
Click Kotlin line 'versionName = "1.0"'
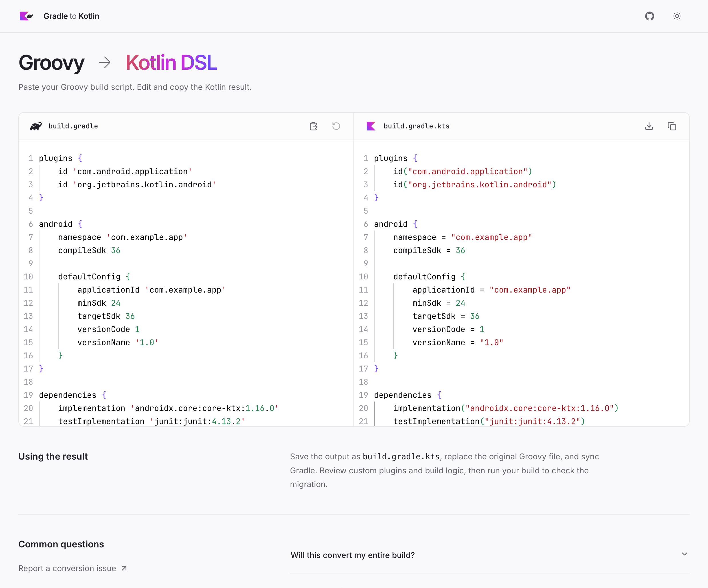(x=458, y=343)
